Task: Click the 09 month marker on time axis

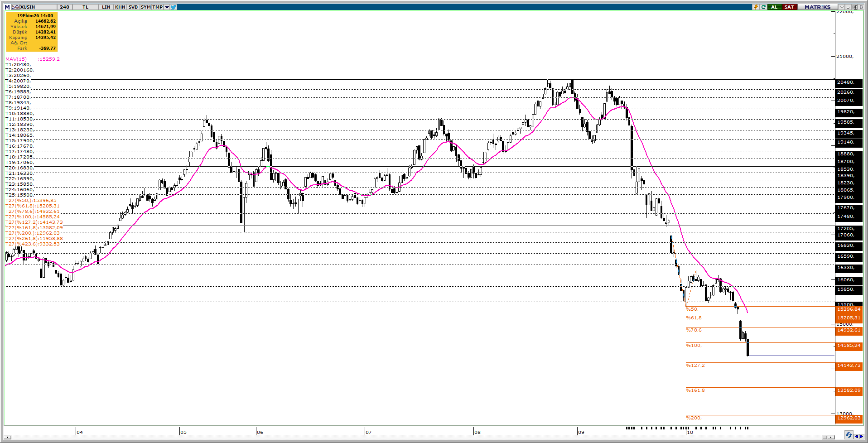Action: 581,432
